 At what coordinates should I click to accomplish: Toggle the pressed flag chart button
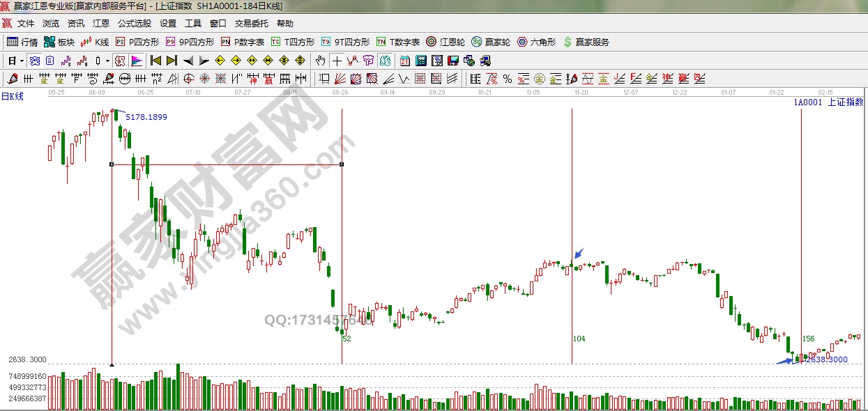136,61
